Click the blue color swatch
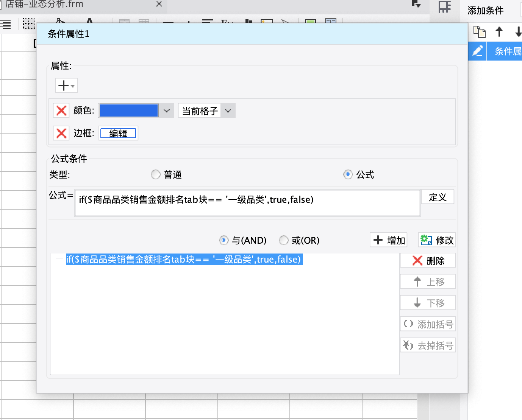The image size is (522, 420). point(129,110)
